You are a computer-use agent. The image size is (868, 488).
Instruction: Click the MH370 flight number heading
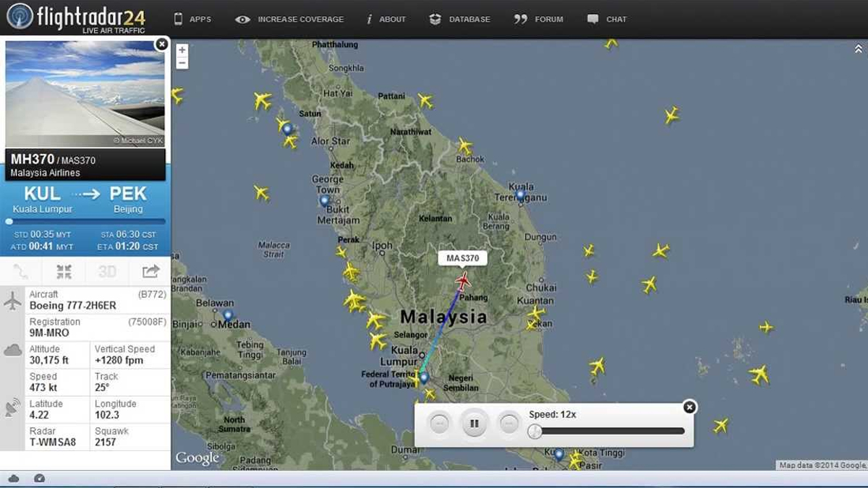click(33, 159)
